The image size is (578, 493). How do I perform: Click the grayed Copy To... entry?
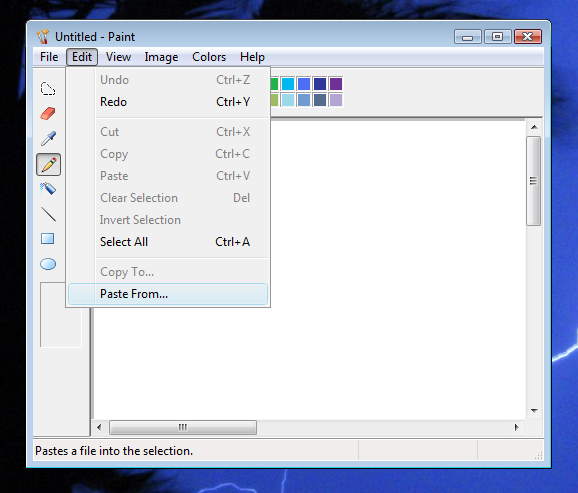tap(168, 272)
